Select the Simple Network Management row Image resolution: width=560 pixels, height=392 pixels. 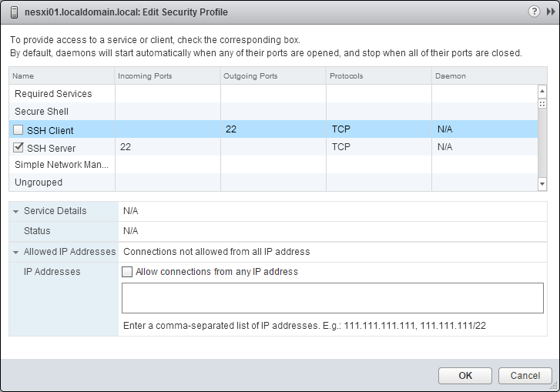[x=62, y=165]
